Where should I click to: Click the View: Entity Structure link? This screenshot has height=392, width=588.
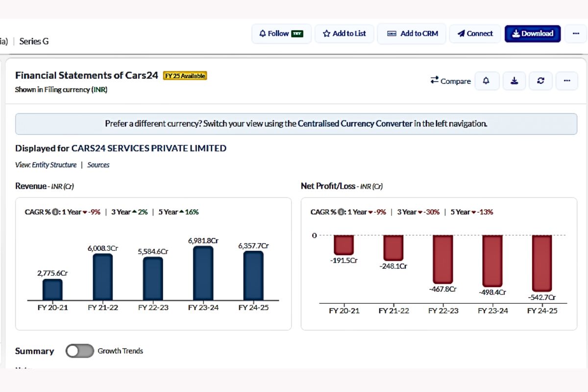coord(46,165)
